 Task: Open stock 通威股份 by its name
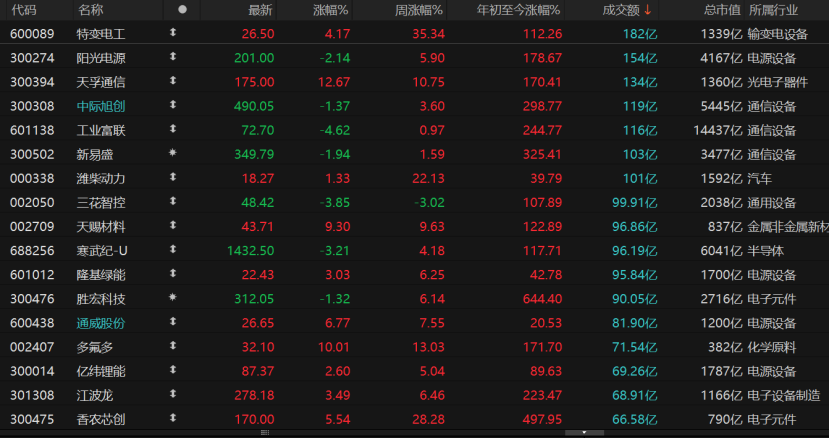101,322
